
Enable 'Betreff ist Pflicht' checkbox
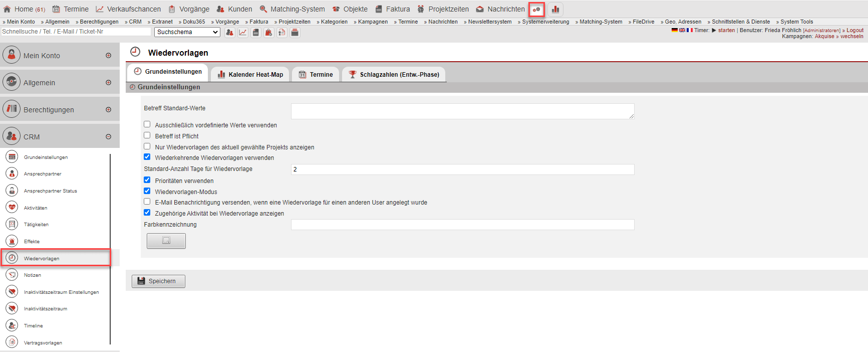point(147,135)
